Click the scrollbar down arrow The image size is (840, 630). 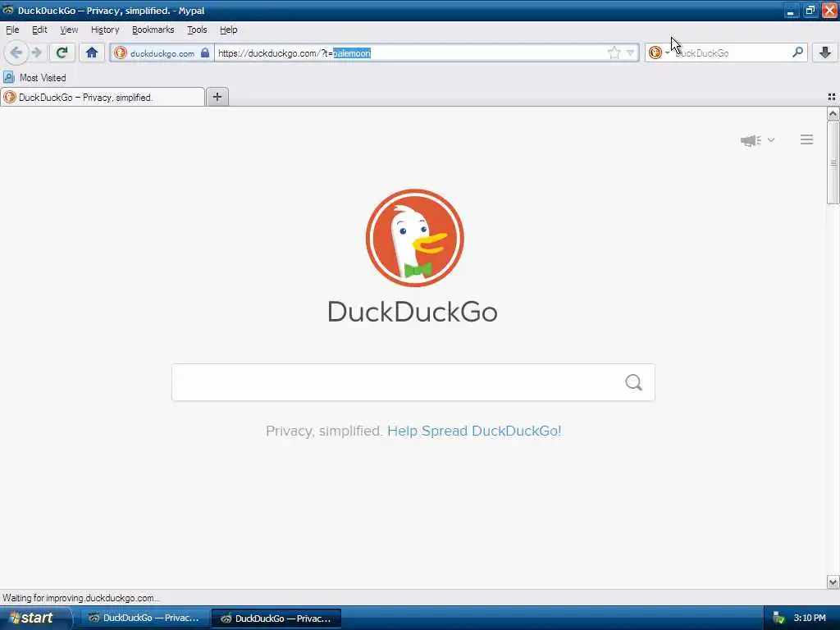pos(833,582)
